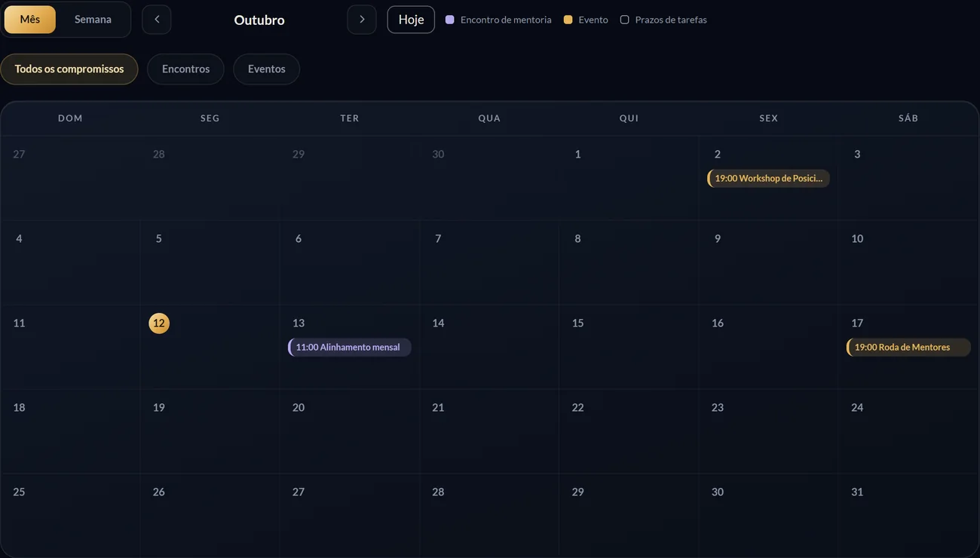The height and width of the screenshot is (558, 980).
Task: Select day 2 in the calendar
Action: [x=718, y=155]
